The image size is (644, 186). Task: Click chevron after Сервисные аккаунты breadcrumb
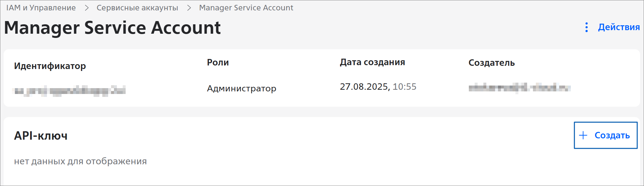point(189,8)
